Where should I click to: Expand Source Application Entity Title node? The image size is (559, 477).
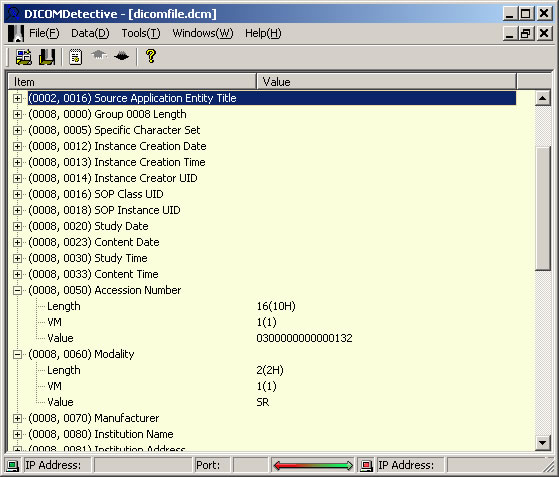[17, 98]
